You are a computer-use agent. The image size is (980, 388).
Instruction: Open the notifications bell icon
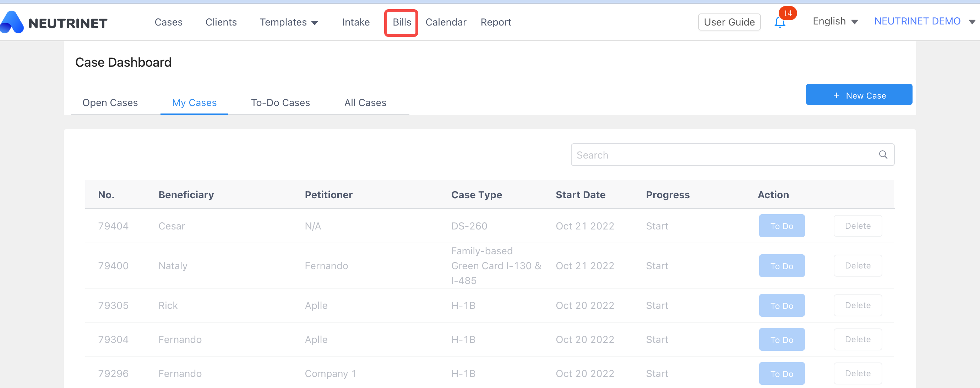[779, 22]
